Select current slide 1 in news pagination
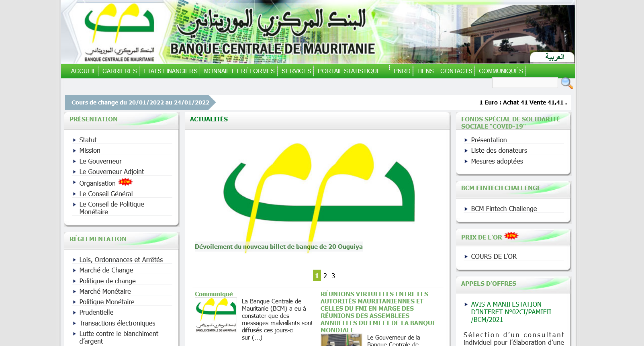The width and height of the screenshot is (644, 346). (x=317, y=276)
